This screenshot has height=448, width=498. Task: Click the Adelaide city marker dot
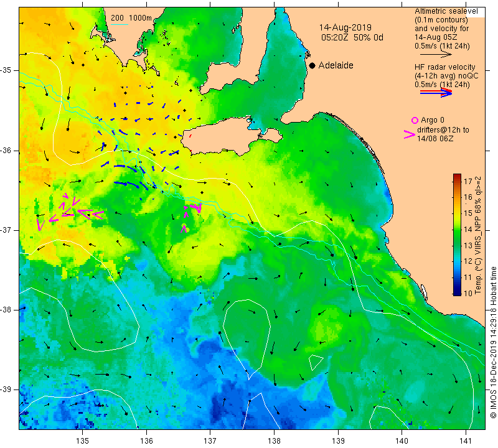(x=312, y=65)
